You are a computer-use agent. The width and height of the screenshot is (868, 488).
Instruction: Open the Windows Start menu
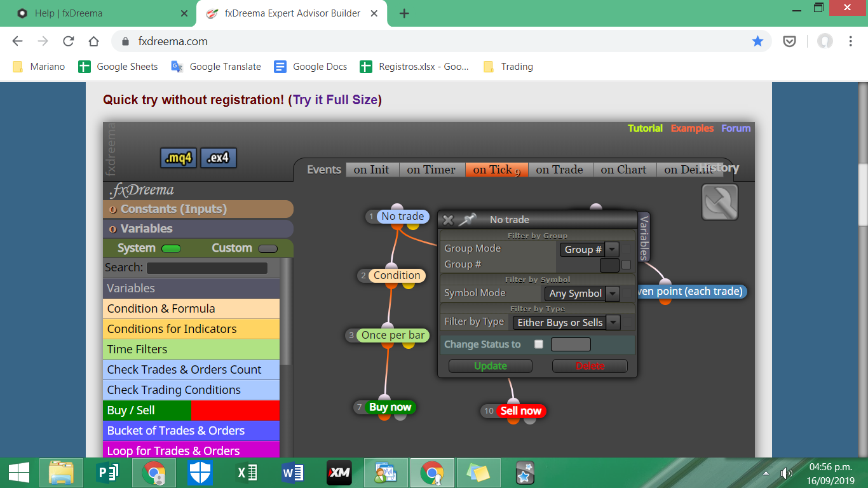(x=18, y=473)
